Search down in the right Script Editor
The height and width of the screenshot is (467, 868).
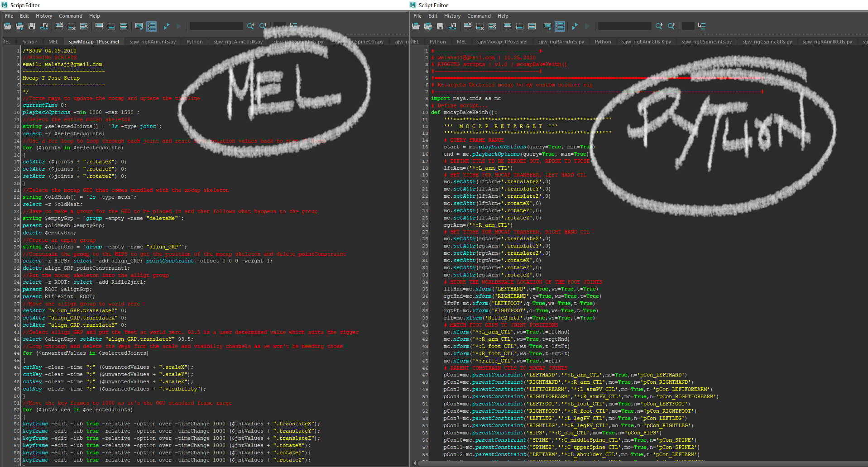click(x=659, y=26)
